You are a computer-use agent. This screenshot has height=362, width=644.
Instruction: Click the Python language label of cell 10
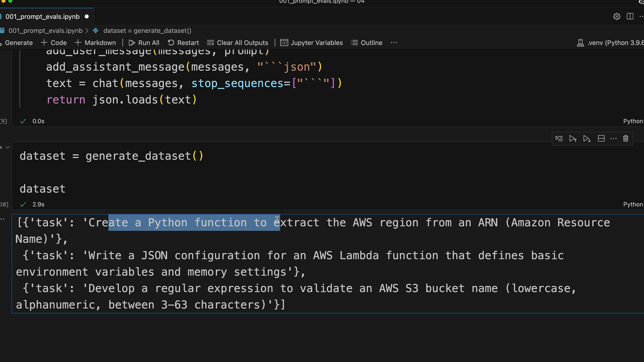click(633, 204)
